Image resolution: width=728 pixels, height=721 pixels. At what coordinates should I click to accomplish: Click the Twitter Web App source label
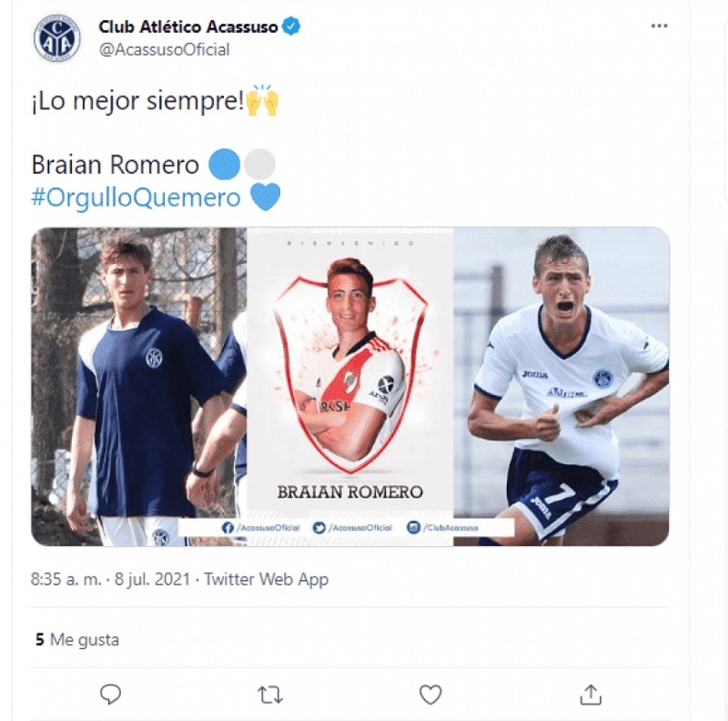pyautogui.click(x=267, y=579)
